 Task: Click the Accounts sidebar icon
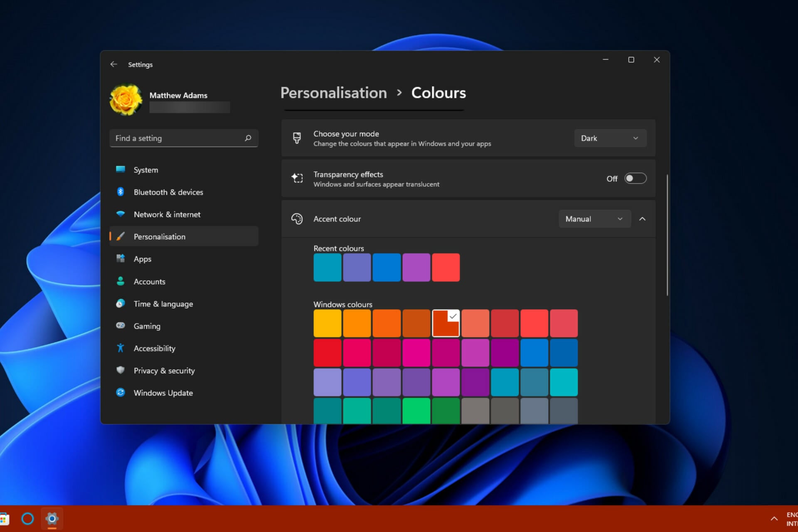point(121,281)
